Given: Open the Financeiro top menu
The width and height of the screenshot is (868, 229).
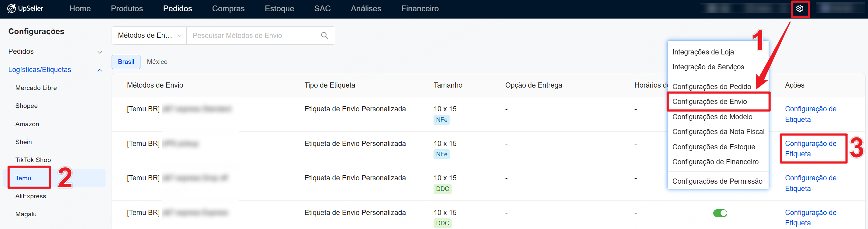Looking at the screenshot, I should [x=420, y=9].
